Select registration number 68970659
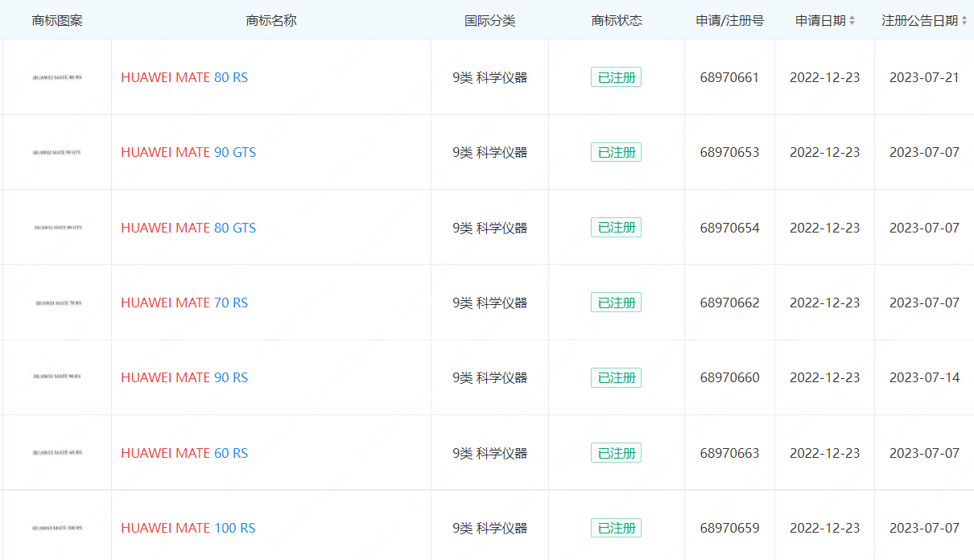This screenshot has height=560, width=974. point(729,528)
